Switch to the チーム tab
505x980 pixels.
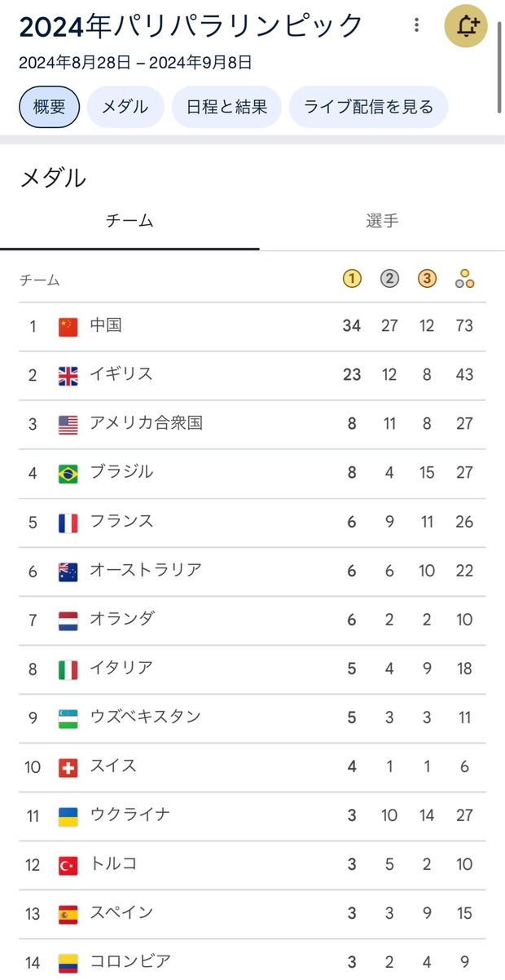tap(130, 221)
